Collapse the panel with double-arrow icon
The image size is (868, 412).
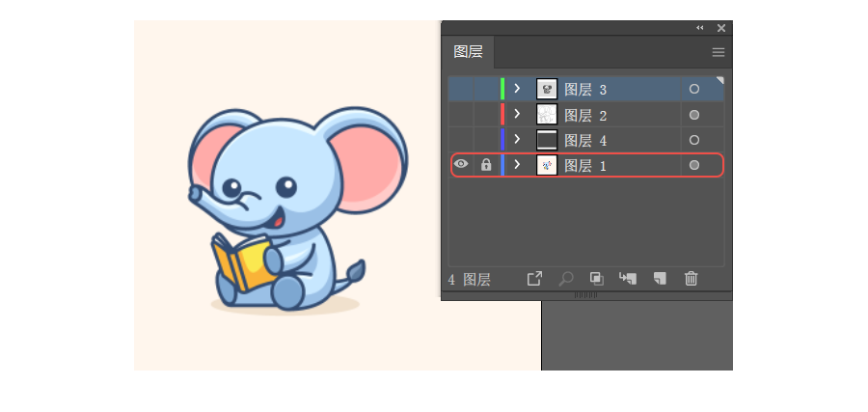pyautogui.click(x=700, y=28)
